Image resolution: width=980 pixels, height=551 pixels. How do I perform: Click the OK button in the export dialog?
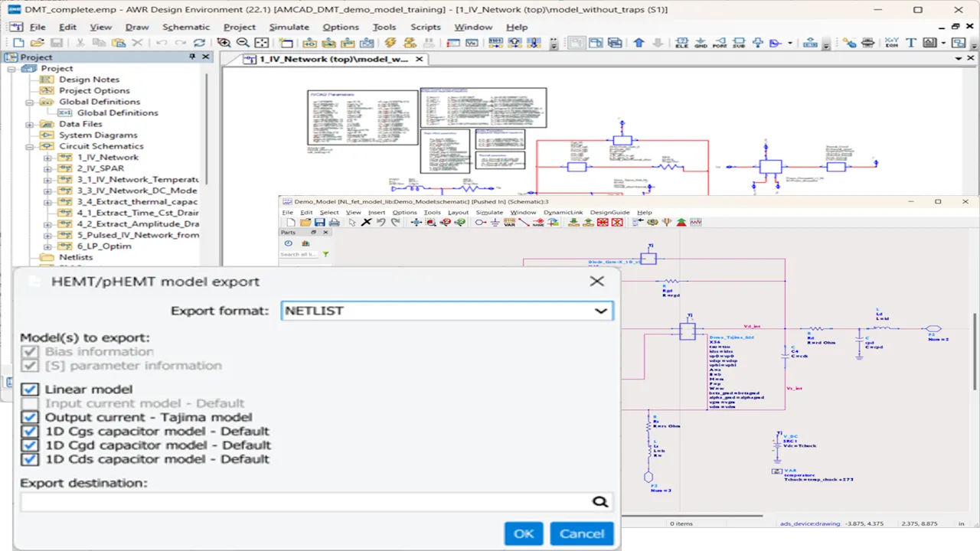[524, 533]
